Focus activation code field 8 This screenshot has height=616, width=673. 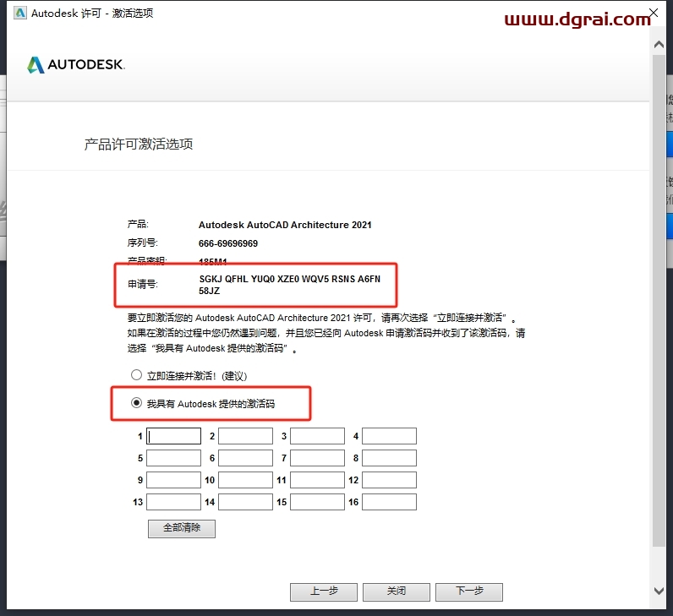pos(389,458)
